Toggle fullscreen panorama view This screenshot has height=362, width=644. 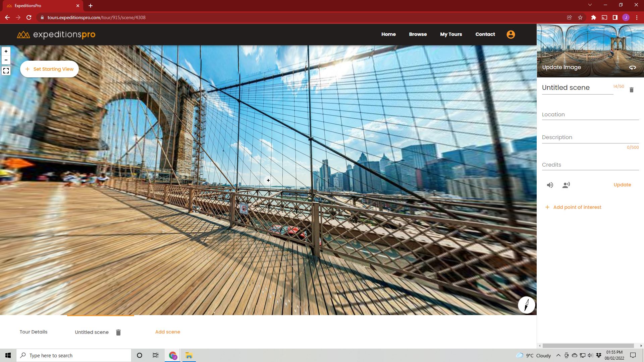(6, 71)
